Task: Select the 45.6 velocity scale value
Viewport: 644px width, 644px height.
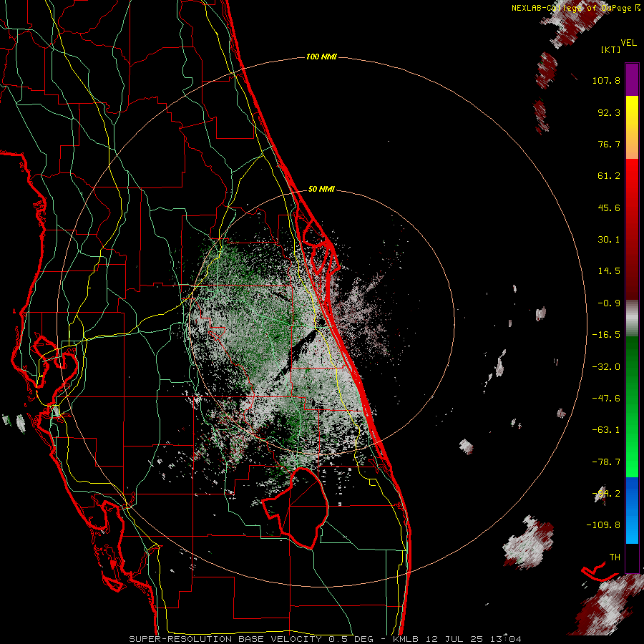Action: pos(609,208)
